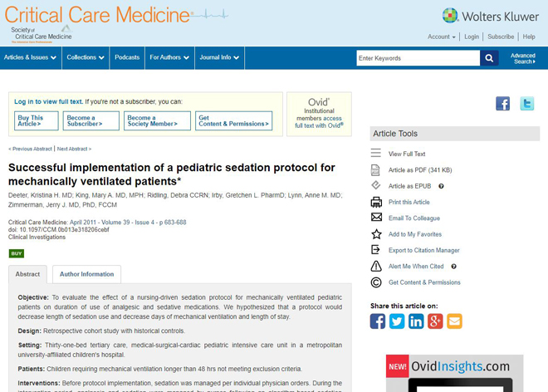548x392 pixels.
Task: Click the Enter Keywords search field
Action: coord(418,58)
